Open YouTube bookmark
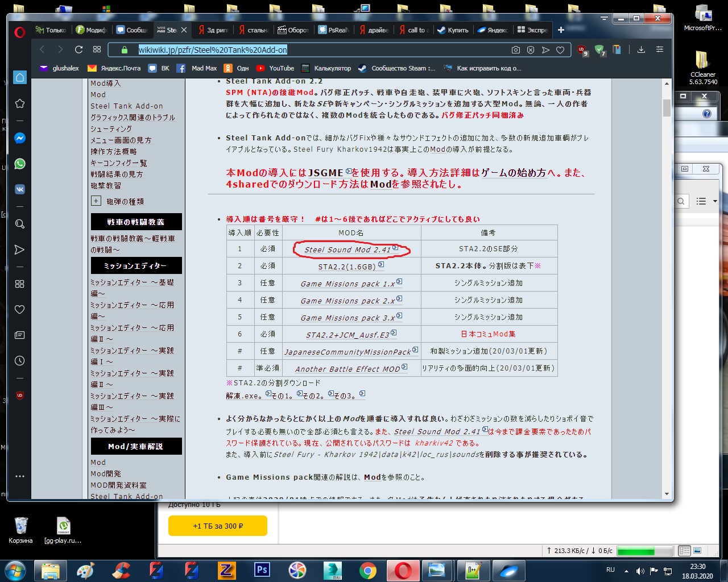This screenshot has height=582, width=728. (x=275, y=68)
